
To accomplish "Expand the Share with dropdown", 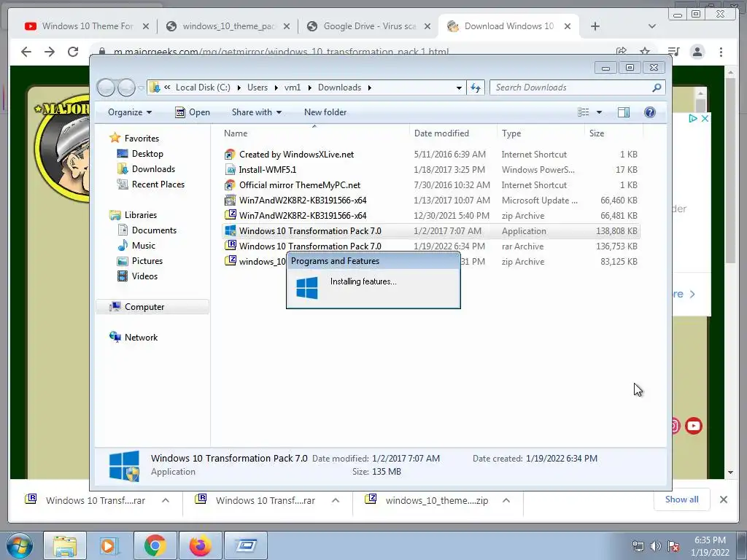I will pyautogui.click(x=256, y=112).
